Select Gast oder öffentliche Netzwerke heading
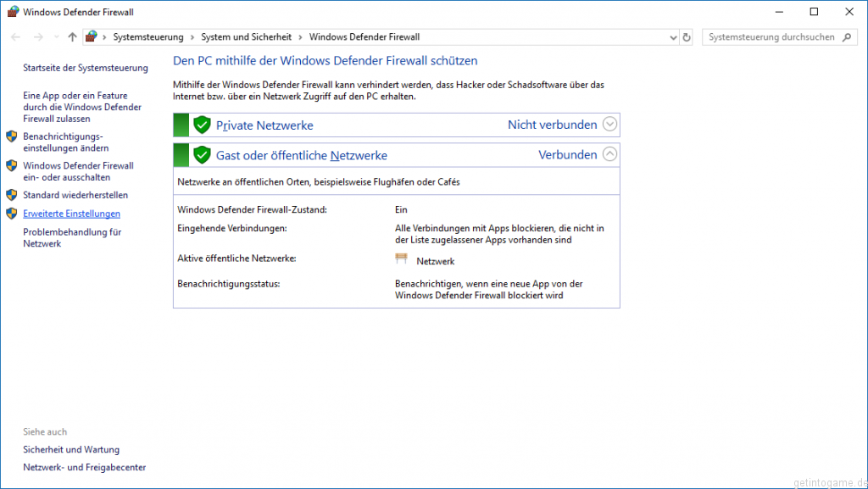Image resolution: width=868 pixels, height=489 pixels. click(x=302, y=155)
